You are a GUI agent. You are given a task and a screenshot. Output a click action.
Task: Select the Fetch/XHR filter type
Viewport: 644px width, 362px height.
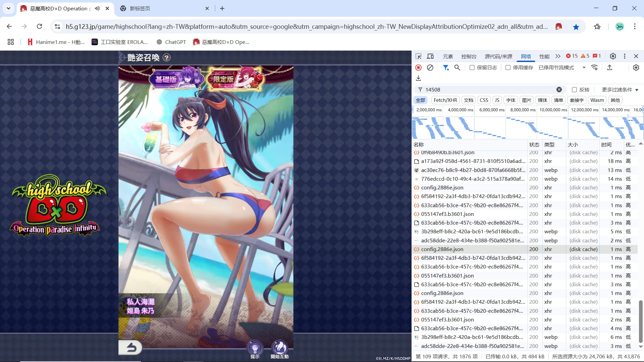click(x=445, y=100)
